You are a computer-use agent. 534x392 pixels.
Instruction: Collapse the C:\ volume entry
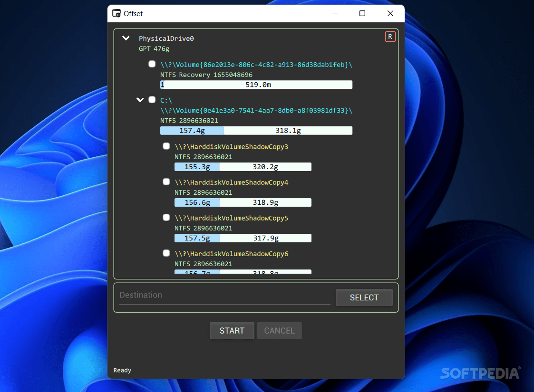pos(140,100)
